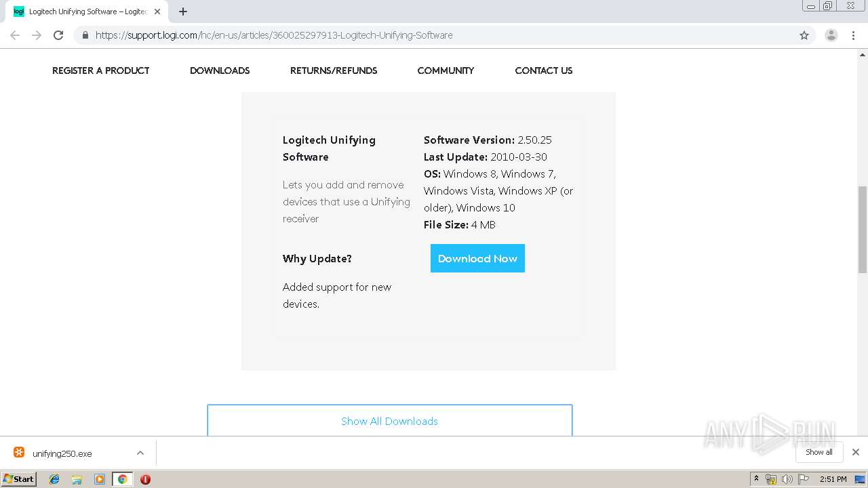868x488 pixels.
Task: Bookmark this page with the star icon
Action: 804,35
